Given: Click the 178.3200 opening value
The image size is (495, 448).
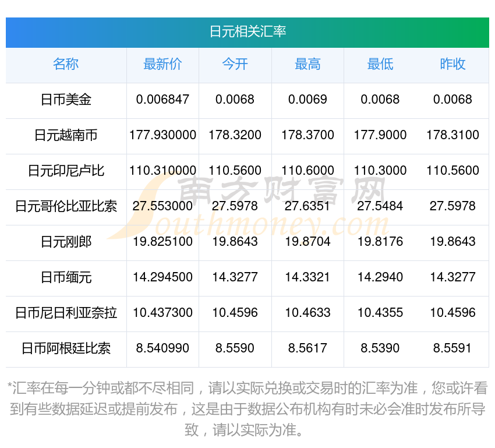Looking at the screenshot, I should click(235, 135).
